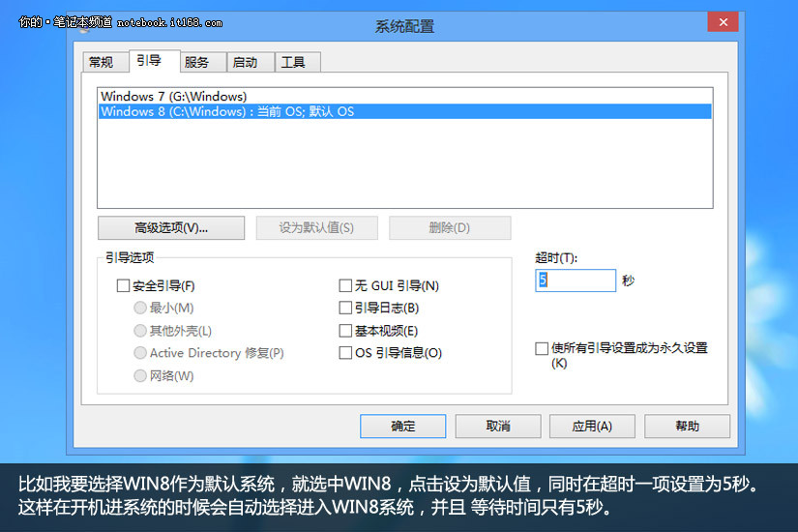This screenshot has height=532, width=798.
Task: Select the Windows 7 (G:\Windows) entry
Action: pos(174,96)
